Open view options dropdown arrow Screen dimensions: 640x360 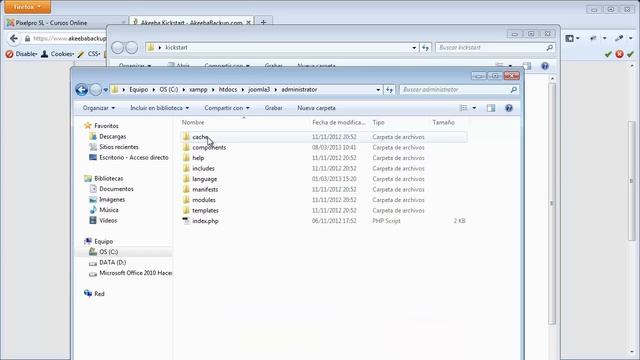click(474, 108)
